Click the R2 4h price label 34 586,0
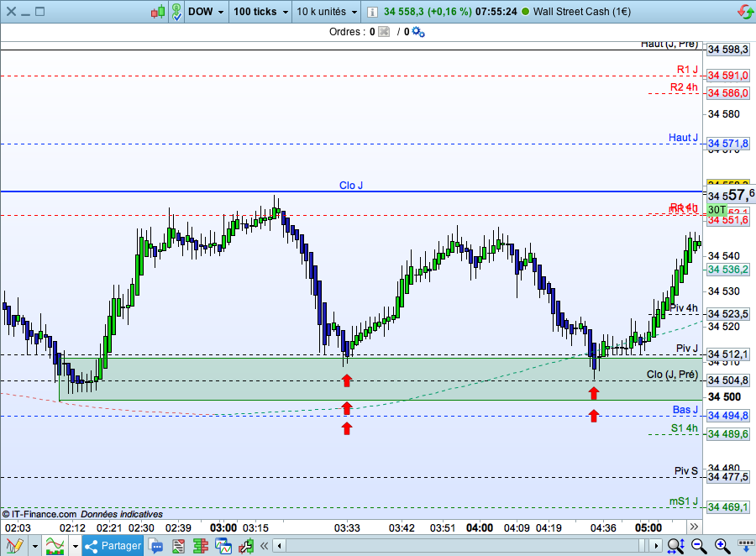Viewport: 756px width, 556px height. click(x=728, y=93)
